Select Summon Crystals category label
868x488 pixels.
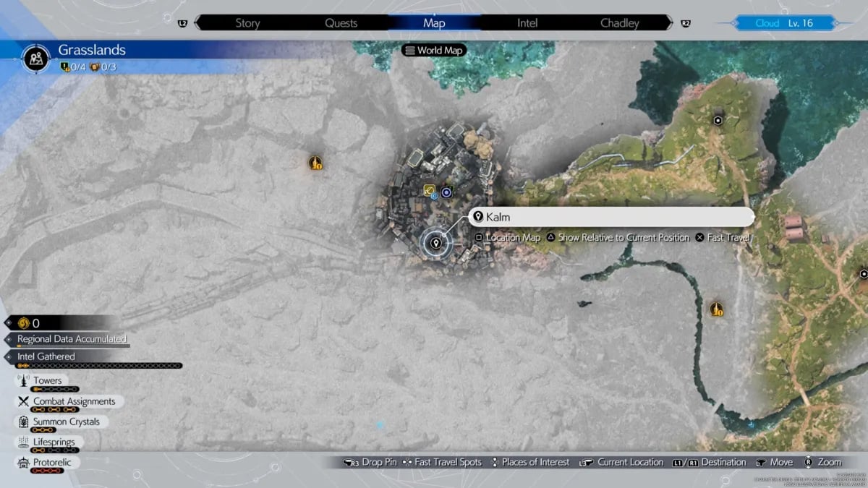pos(67,421)
